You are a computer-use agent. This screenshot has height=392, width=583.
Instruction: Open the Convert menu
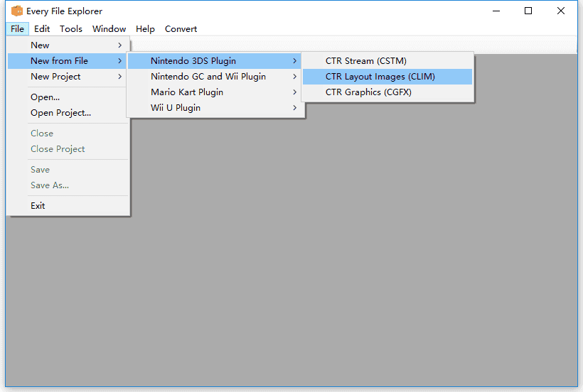(181, 29)
